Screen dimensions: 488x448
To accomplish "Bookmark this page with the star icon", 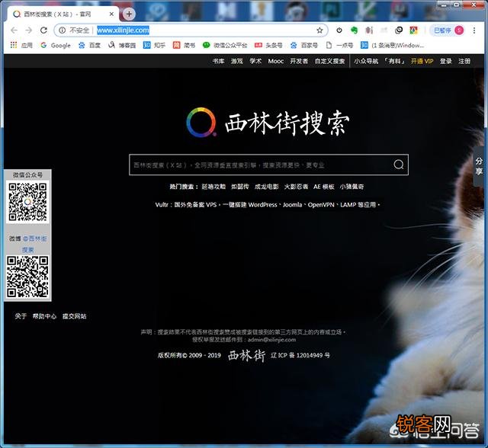I will (x=319, y=30).
